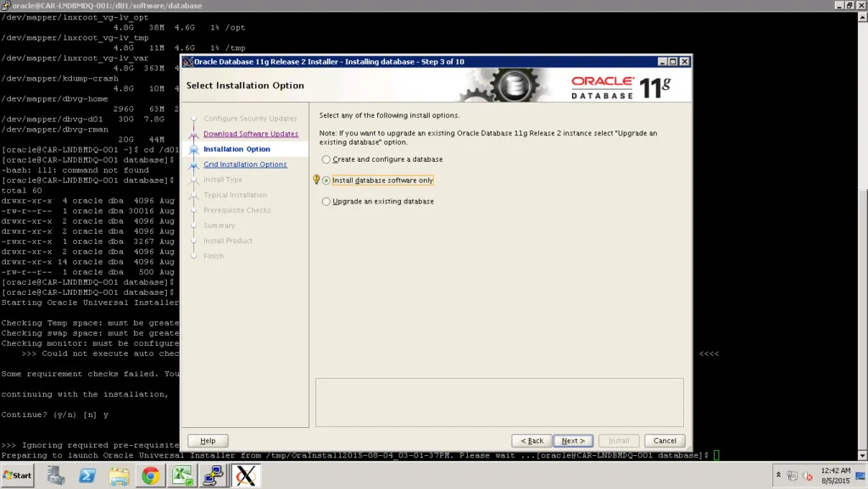The height and width of the screenshot is (489, 868).
Task: Click the '-bash: 111: command not found' line
Action: pos(75,170)
